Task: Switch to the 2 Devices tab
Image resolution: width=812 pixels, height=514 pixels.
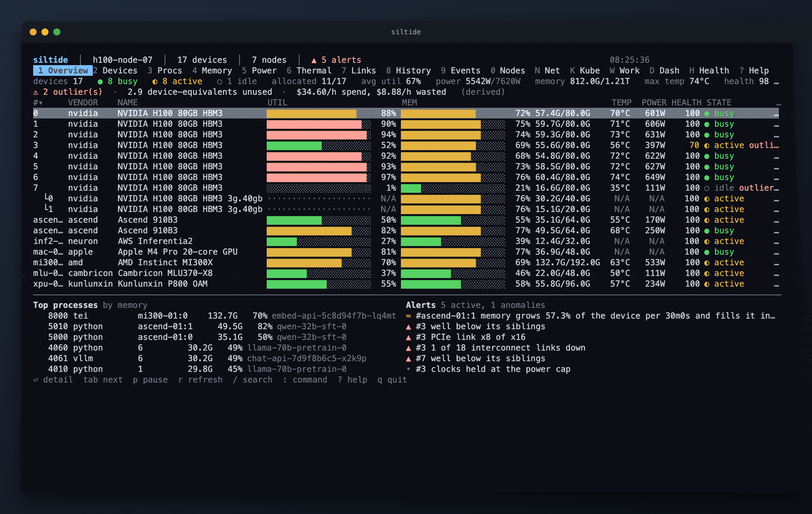Action: tap(115, 71)
